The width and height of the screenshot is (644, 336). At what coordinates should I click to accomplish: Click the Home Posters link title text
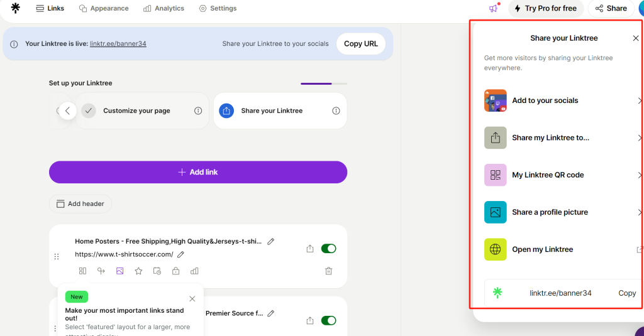(168, 241)
